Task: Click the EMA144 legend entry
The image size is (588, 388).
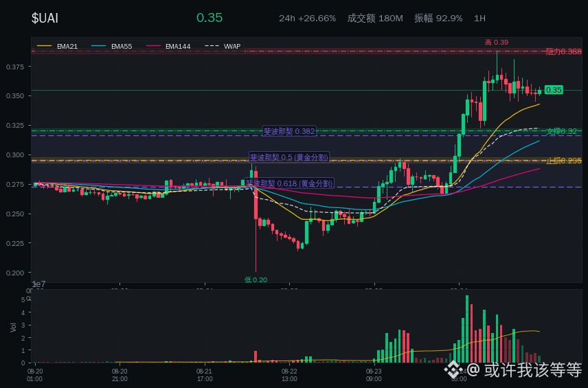Action: point(168,47)
